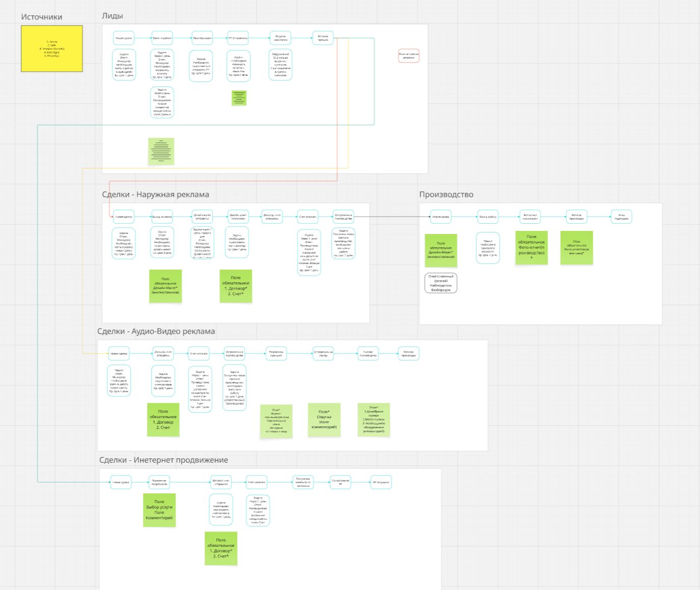Select the "Отправлено на озвучку" stage node

[x=323, y=353]
